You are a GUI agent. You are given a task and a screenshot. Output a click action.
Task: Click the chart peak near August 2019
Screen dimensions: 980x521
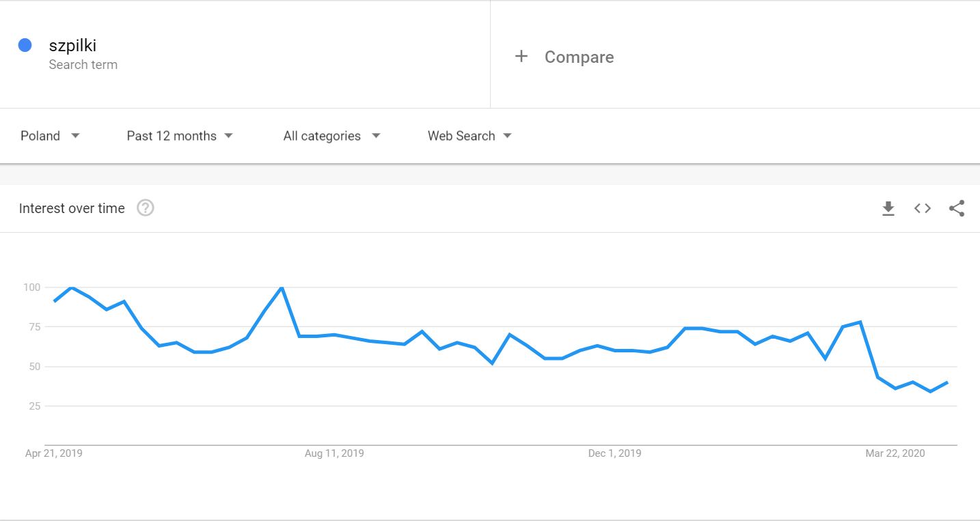[x=282, y=287]
